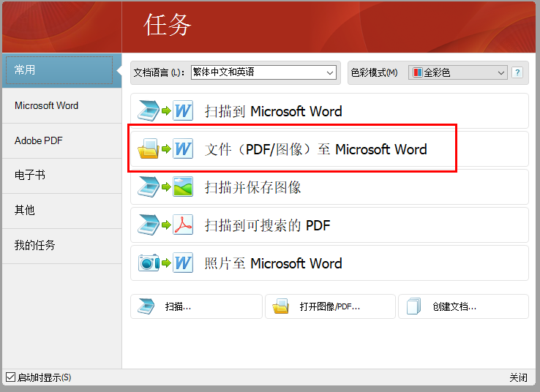
Task: Open the 电子书 tab in sidebar
Action: (62, 176)
